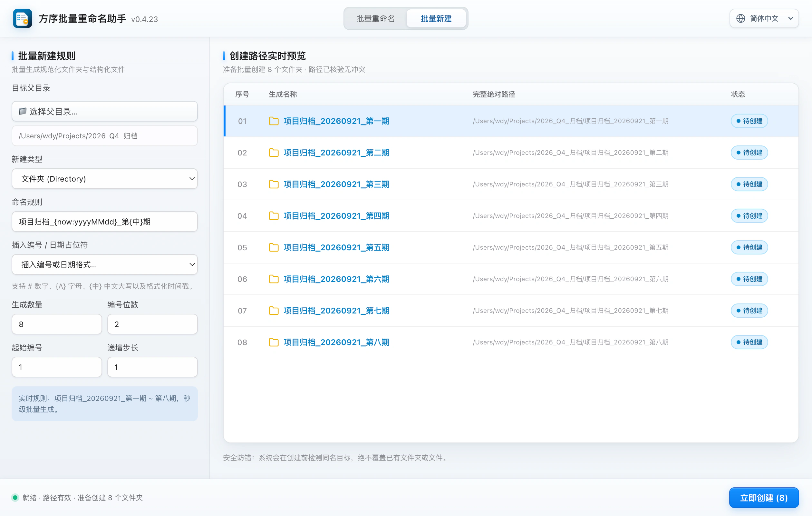Select name 项目归档_20260921_第六期
Screen dimensions: 812x516
click(336, 279)
